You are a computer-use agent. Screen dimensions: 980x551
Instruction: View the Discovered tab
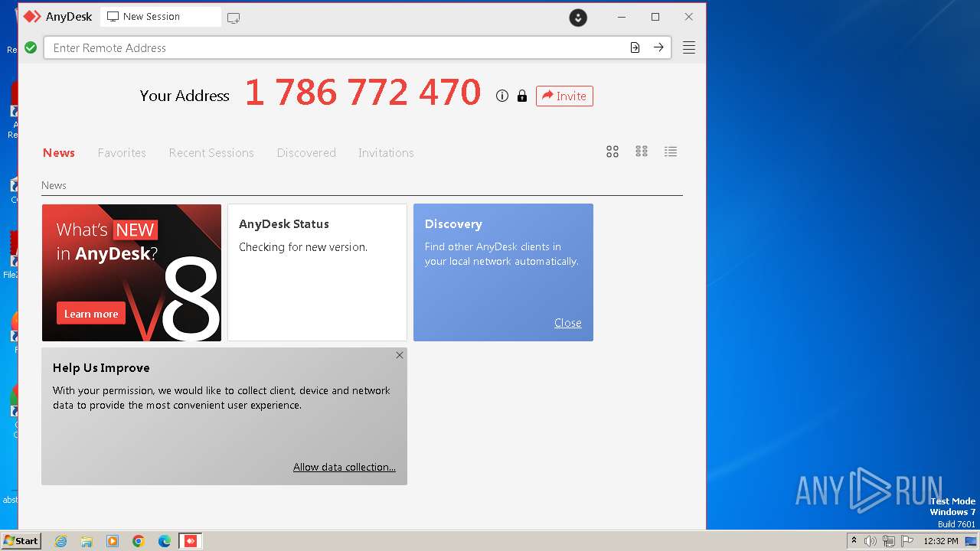pyautogui.click(x=306, y=153)
